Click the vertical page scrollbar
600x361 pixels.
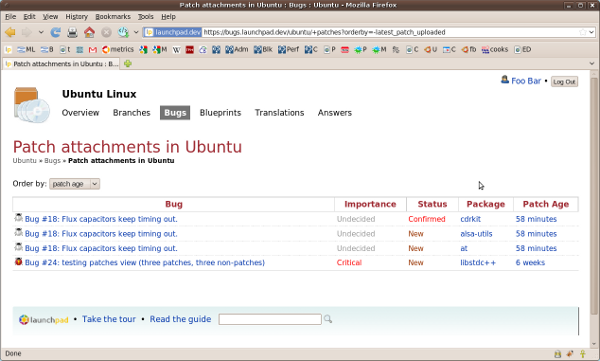(x=594, y=209)
